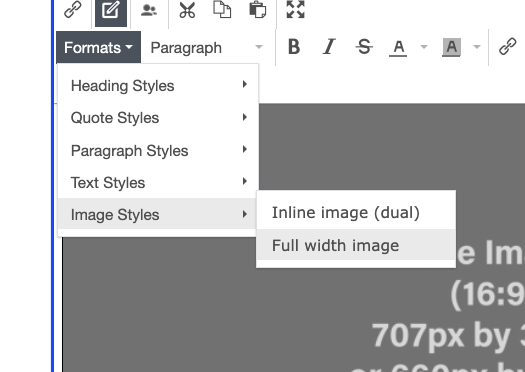Apply text color with underlined A icon
Viewport: 525px width, 372px height.
click(x=398, y=48)
